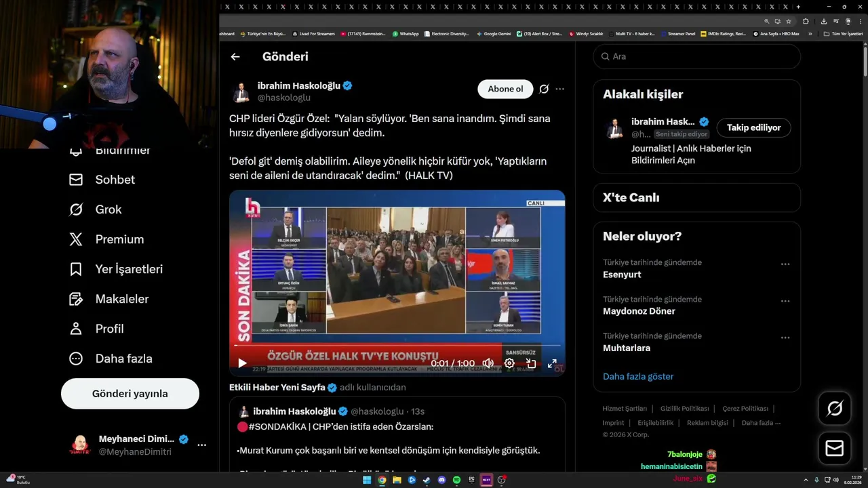This screenshot has height=488, width=868.
Task: Open Etkili Haber Yeni Sayfa account link
Action: [277, 388]
